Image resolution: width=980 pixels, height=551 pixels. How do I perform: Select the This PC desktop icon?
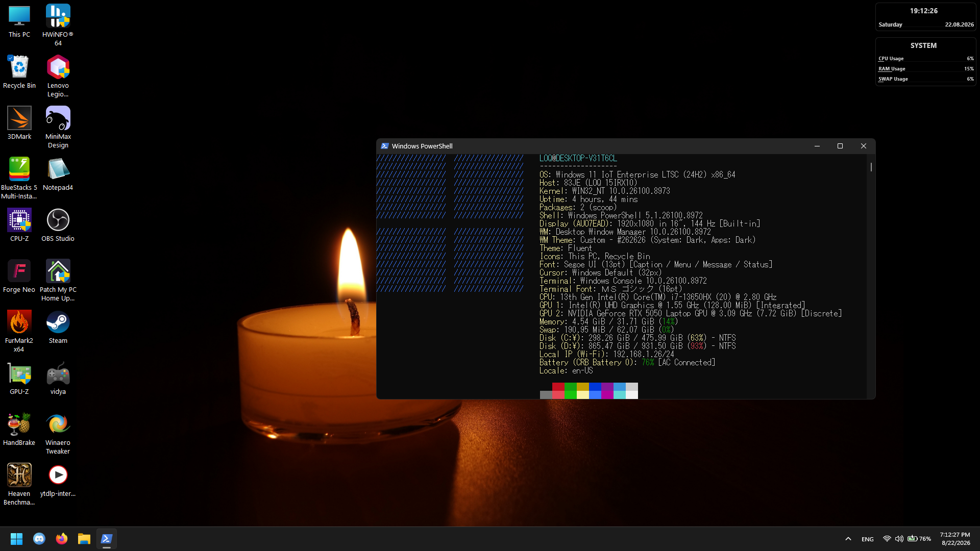[19, 21]
